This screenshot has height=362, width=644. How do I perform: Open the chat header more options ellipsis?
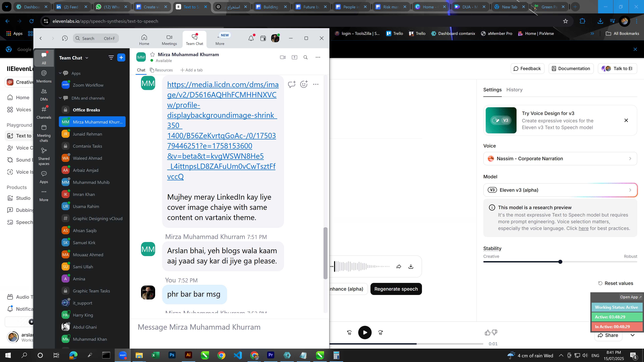point(318,57)
